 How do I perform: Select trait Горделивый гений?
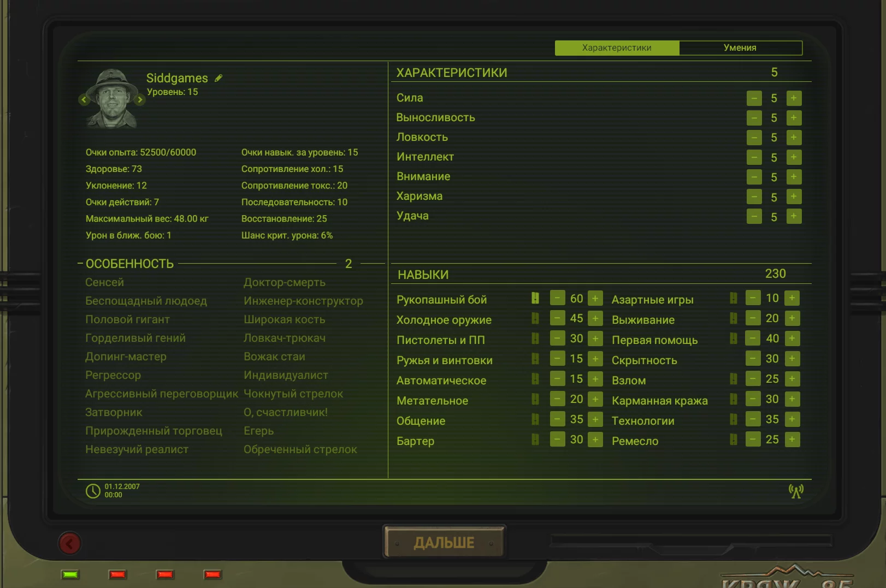click(135, 338)
